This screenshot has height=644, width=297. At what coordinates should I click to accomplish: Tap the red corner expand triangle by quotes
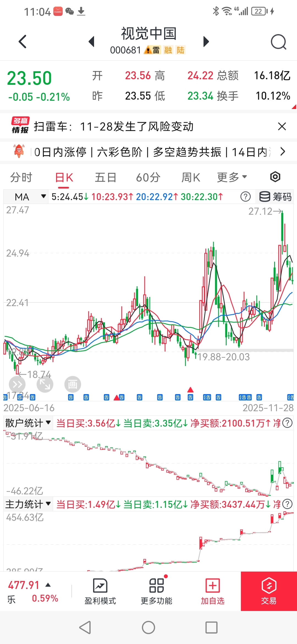click(294, 107)
